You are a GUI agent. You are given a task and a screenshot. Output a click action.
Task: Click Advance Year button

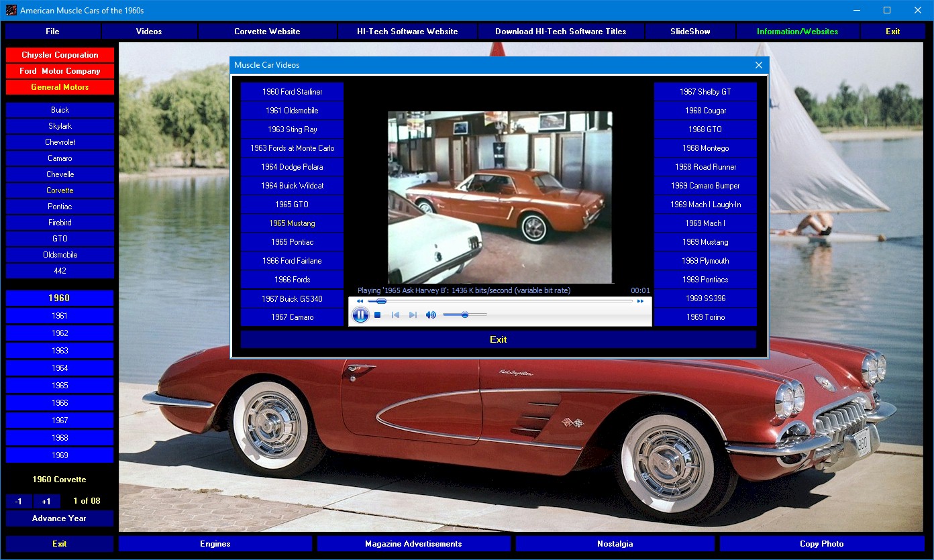tap(60, 518)
